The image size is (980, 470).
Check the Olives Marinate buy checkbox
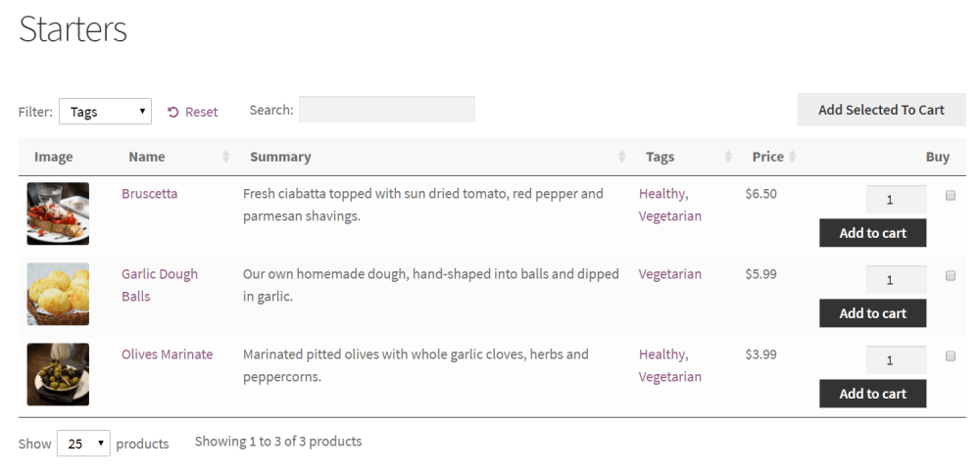click(950, 356)
